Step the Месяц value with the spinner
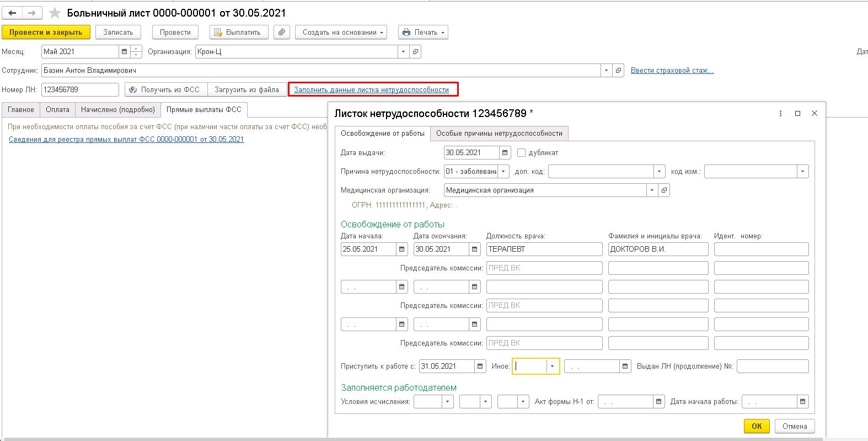 coord(136,52)
